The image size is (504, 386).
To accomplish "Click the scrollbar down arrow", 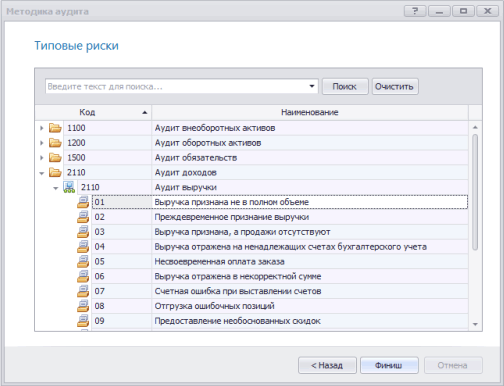I will (475, 324).
